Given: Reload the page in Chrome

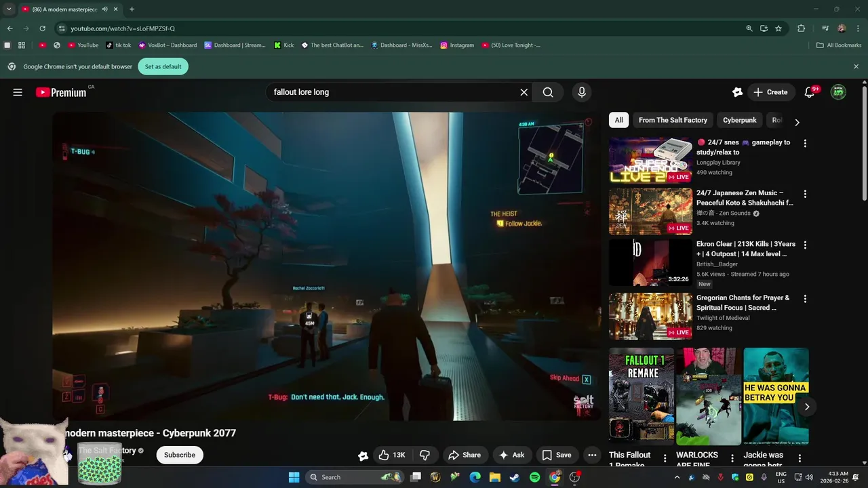Looking at the screenshot, I should click(x=42, y=28).
